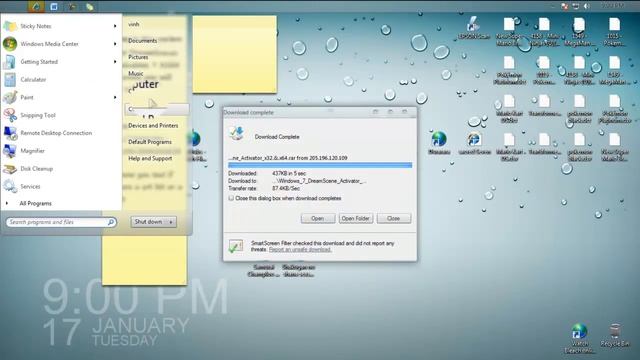Click the download progress bar
This screenshot has height=360, width=640.
click(320, 165)
